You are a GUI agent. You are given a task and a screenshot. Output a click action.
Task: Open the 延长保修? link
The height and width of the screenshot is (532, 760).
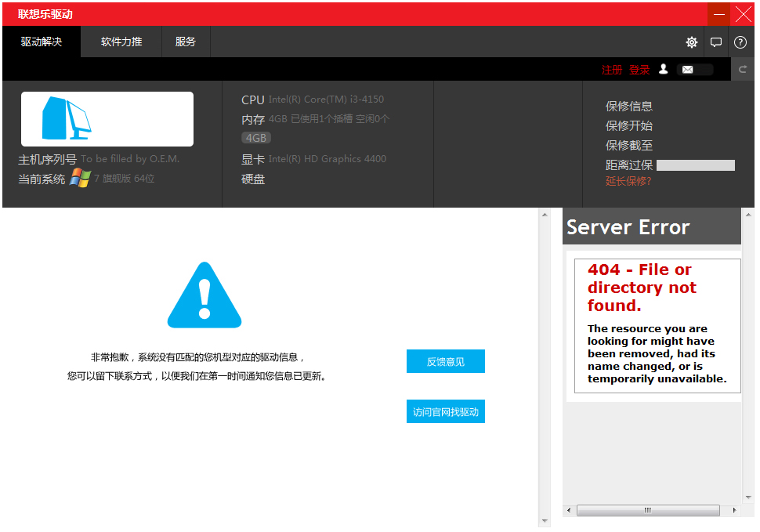point(628,181)
